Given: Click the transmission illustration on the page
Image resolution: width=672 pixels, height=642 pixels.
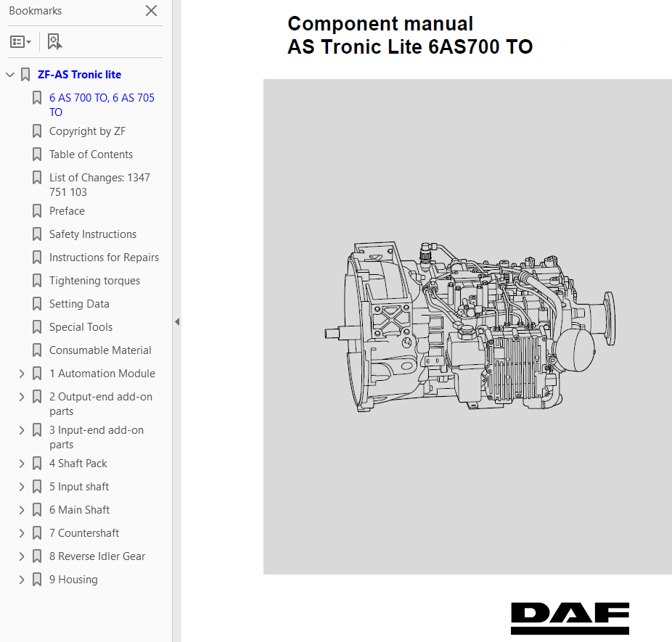Looking at the screenshot, I should tap(468, 326).
